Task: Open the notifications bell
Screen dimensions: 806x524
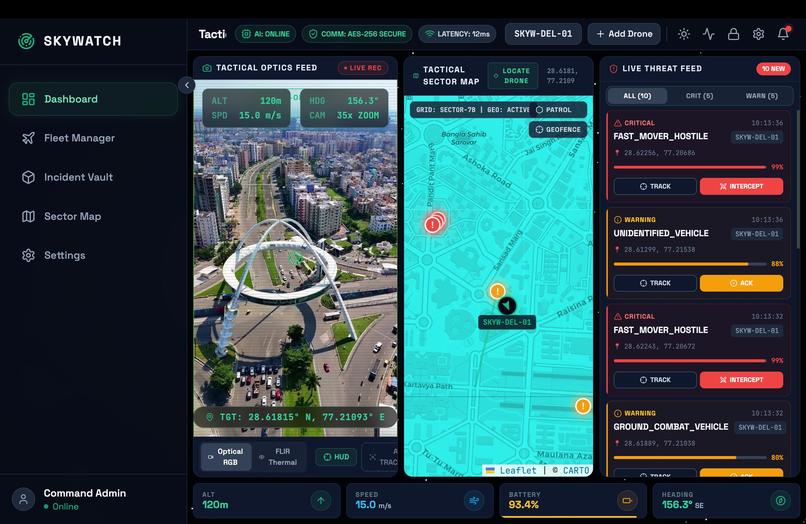Action: tap(783, 34)
